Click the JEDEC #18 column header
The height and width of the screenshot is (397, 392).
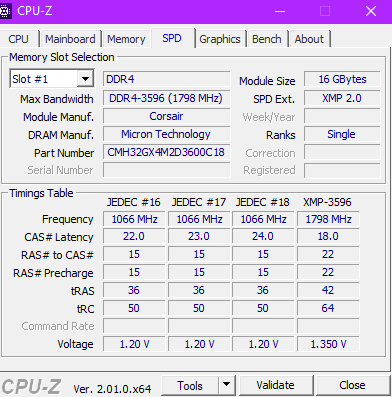[x=263, y=202]
